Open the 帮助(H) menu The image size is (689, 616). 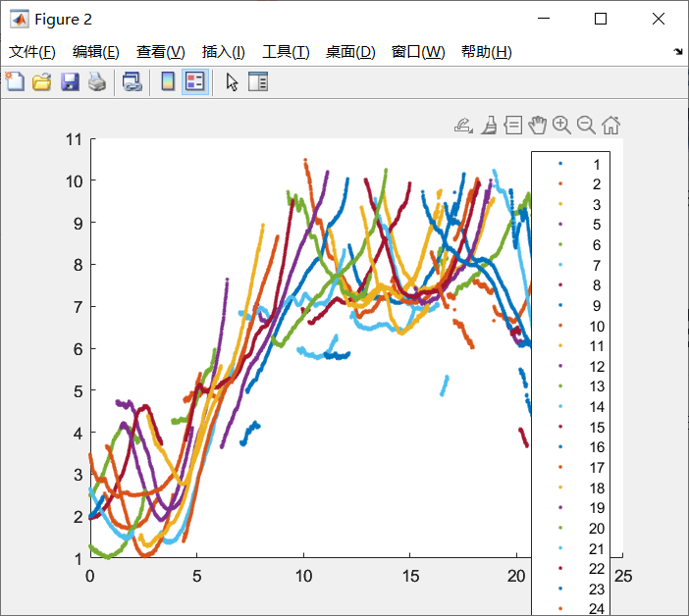tap(487, 52)
